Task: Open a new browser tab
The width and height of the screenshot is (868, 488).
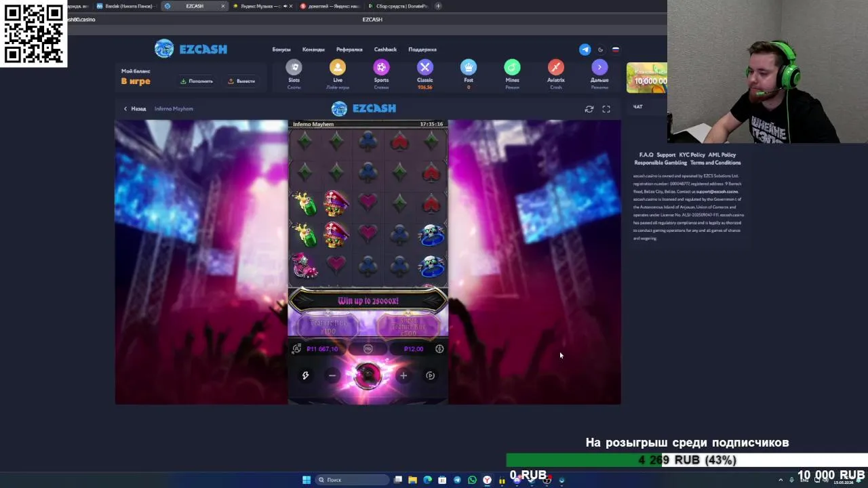Action: [438, 6]
